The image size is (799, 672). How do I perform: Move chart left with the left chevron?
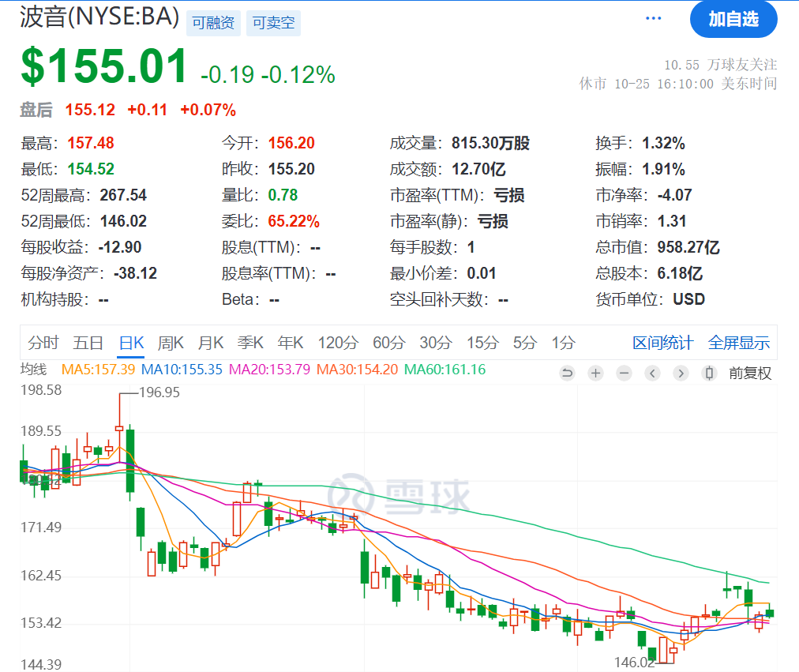[x=652, y=374]
